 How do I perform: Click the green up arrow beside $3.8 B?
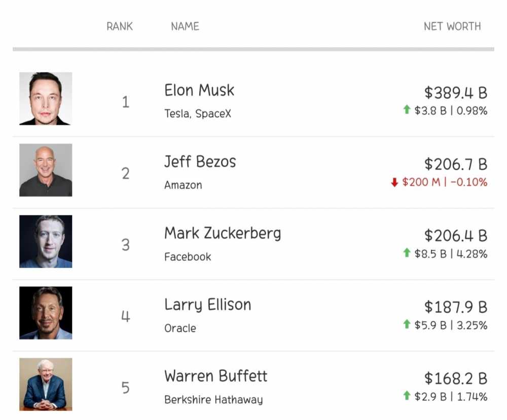click(x=406, y=110)
